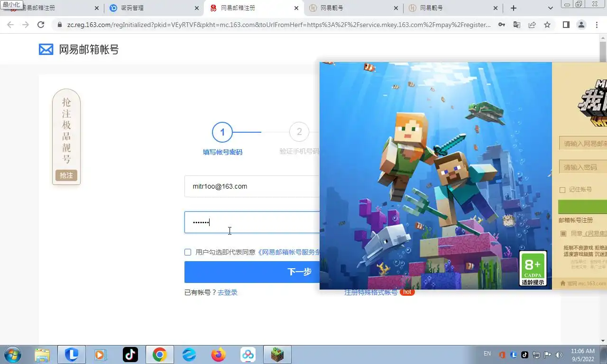Close the active 网易邮箱注册 tab
The width and height of the screenshot is (607, 364).
pyautogui.click(x=296, y=8)
